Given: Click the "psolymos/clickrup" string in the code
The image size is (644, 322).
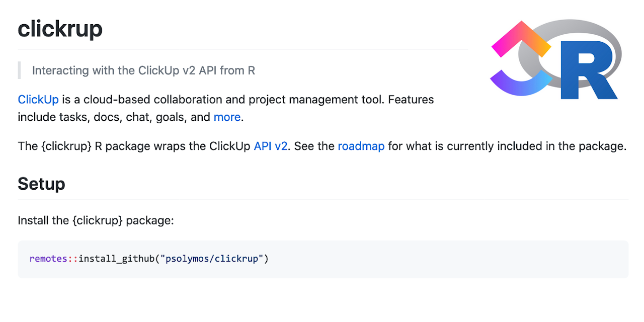Looking at the screenshot, I should point(212,259).
